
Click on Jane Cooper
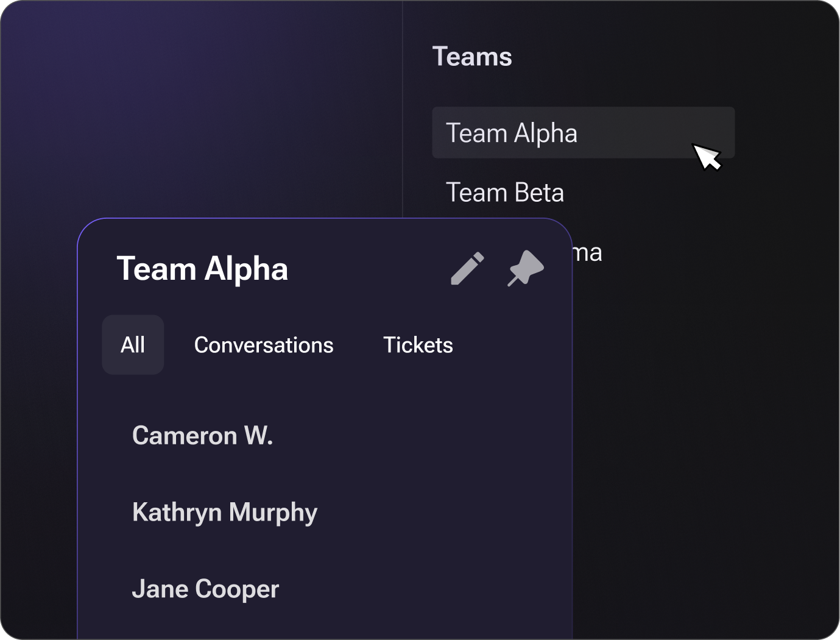pyautogui.click(x=205, y=589)
